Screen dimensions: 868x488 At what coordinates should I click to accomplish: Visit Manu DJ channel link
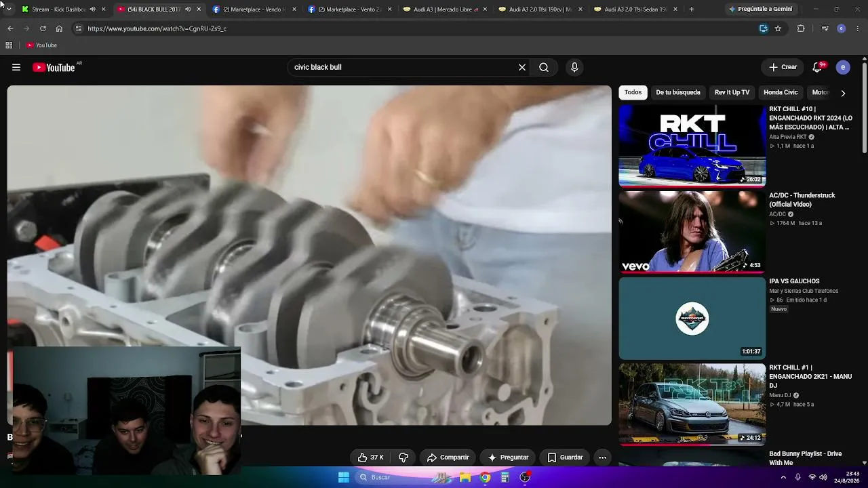click(780, 395)
